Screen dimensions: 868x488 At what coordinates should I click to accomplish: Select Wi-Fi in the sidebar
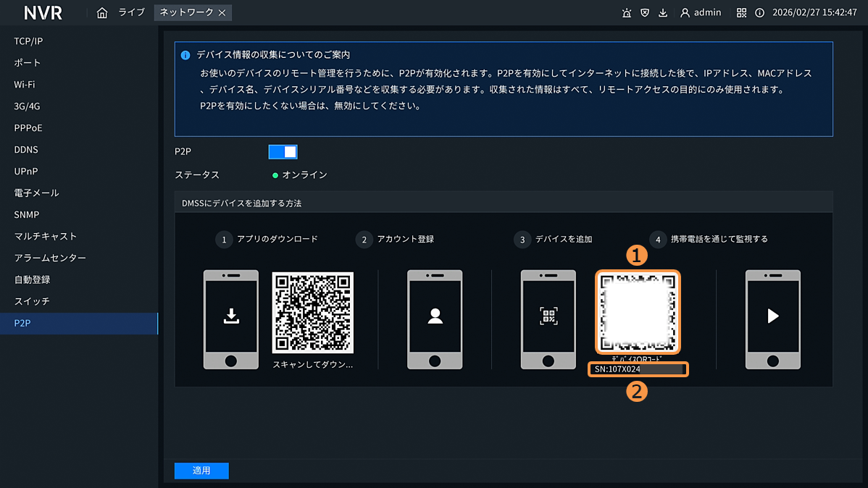tap(25, 85)
